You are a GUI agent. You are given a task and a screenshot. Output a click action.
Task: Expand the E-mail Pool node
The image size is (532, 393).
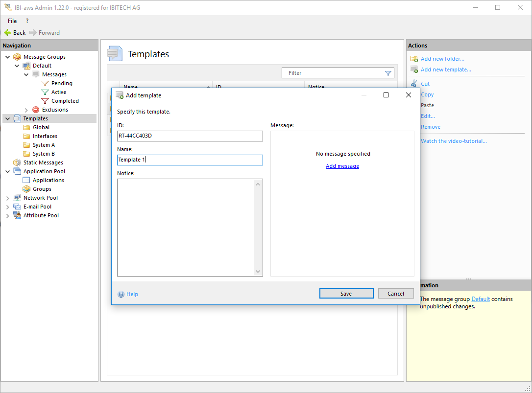pyautogui.click(x=7, y=207)
